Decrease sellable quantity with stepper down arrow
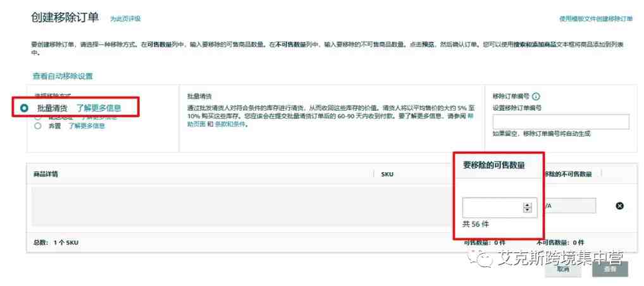644x286 pixels. pos(528,210)
